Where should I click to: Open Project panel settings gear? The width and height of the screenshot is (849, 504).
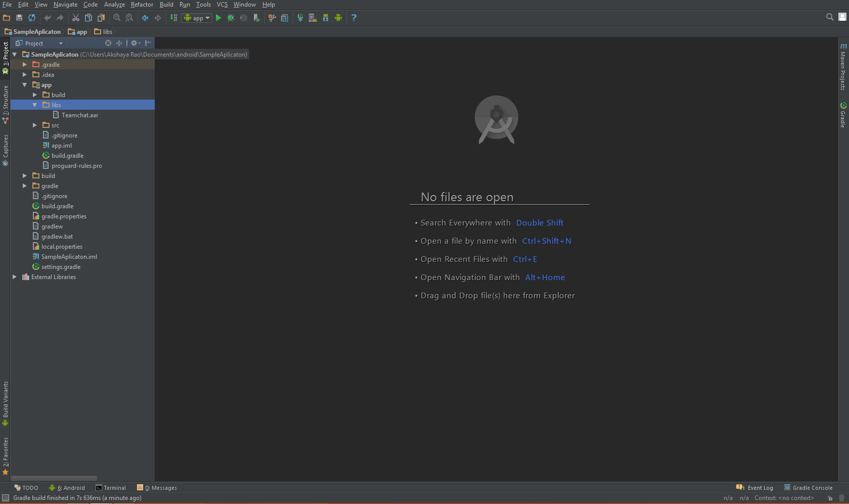[x=135, y=43]
